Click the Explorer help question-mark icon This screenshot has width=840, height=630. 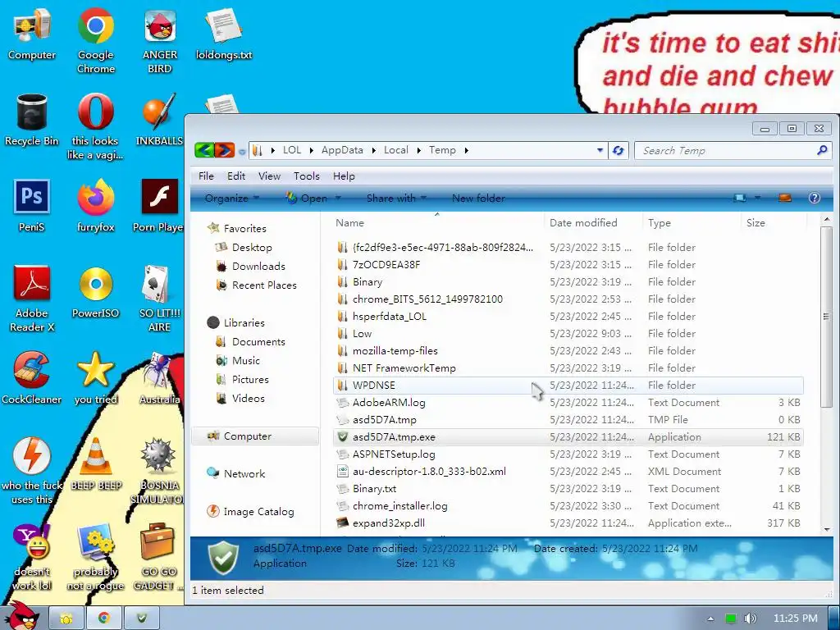tap(815, 199)
